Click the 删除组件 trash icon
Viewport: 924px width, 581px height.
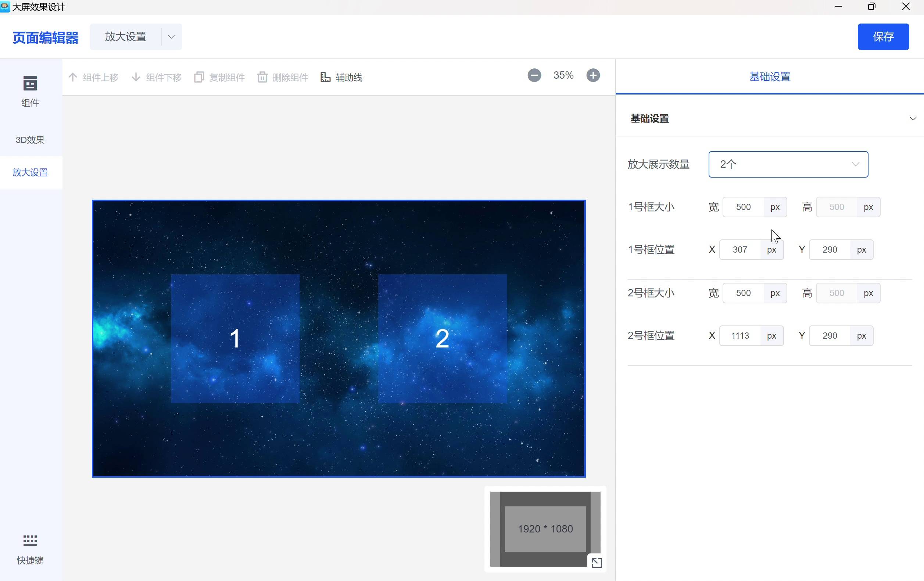coord(262,77)
